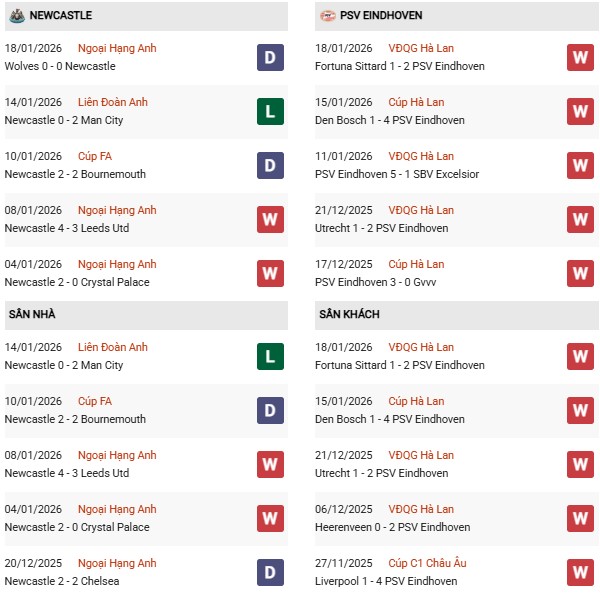Screen dimensions: 600x594
Task: Click the Newcastle team name header
Action: click(x=61, y=15)
